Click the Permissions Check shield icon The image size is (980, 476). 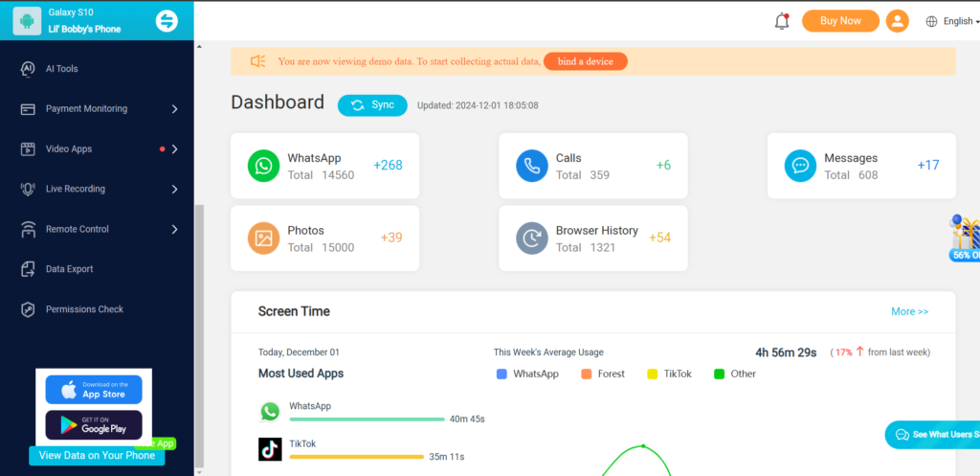point(28,309)
